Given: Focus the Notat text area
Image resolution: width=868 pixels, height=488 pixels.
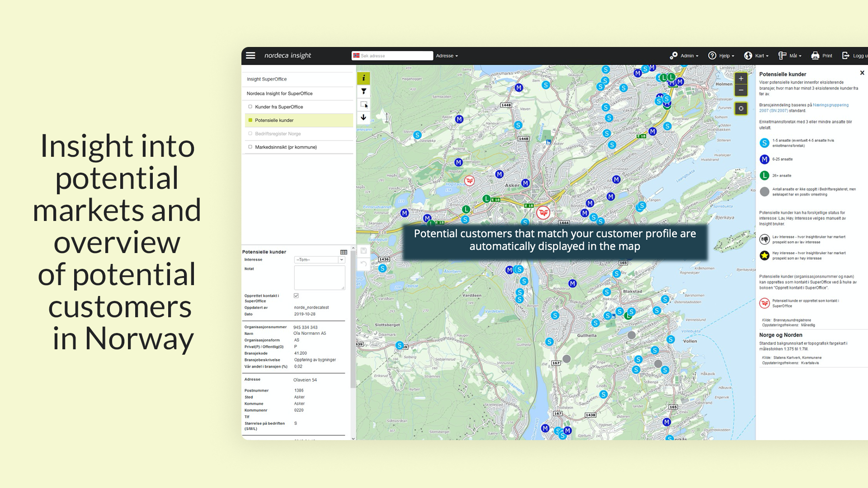Looking at the screenshot, I should pyautogui.click(x=320, y=277).
